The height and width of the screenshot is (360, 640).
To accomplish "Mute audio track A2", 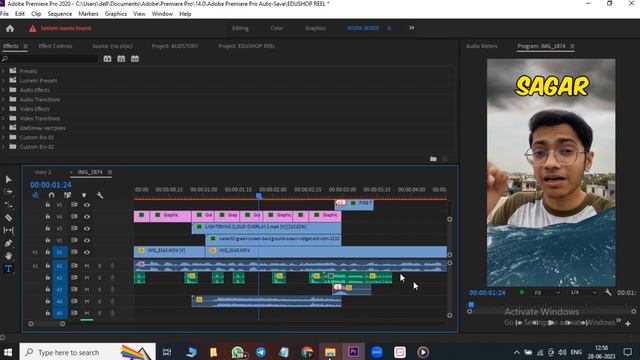I will point(87,278).
